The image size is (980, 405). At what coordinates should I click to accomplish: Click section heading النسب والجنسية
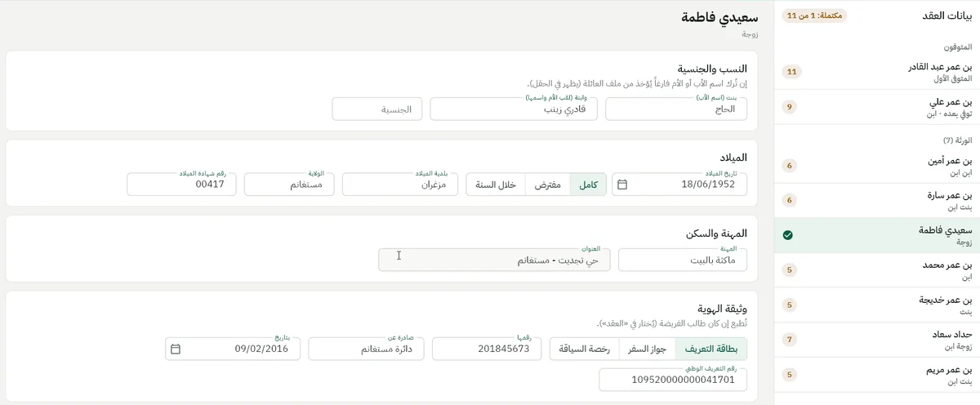(712, 69)
